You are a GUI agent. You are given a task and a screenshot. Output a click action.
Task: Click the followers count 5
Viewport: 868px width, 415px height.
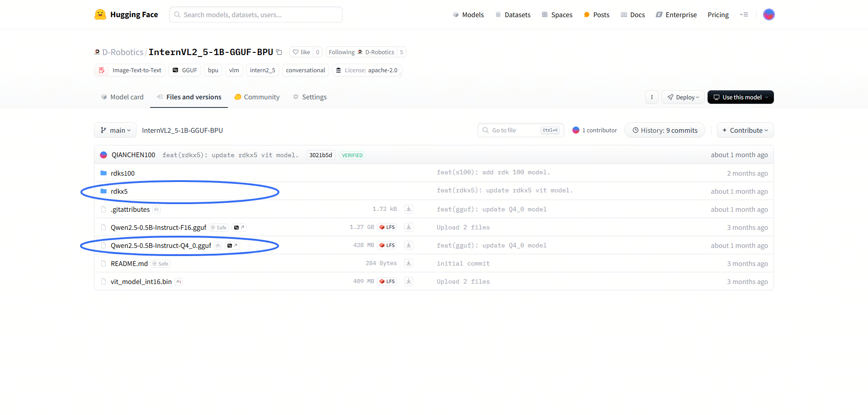point(401,52)
